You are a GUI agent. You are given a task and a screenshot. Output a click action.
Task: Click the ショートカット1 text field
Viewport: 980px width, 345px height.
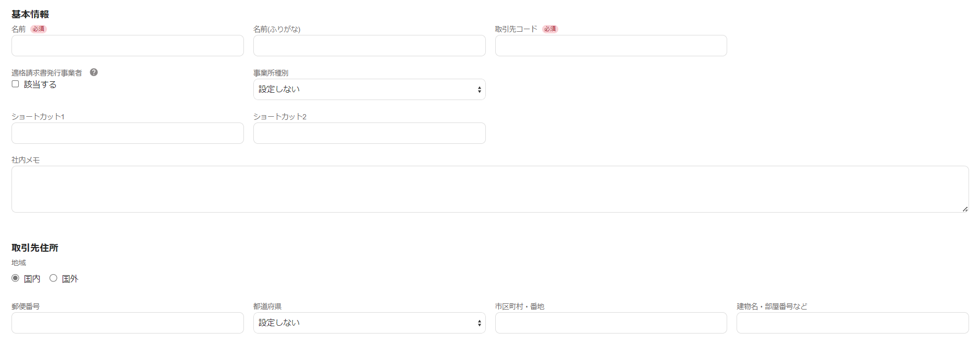[128, 133]
